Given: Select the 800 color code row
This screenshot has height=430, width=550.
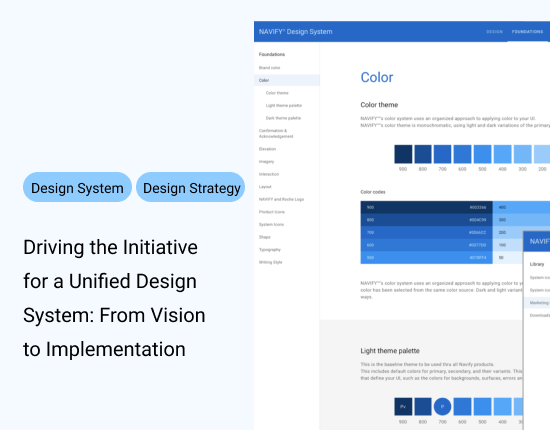Looking at the screenshot, I should tap(427, 220).
